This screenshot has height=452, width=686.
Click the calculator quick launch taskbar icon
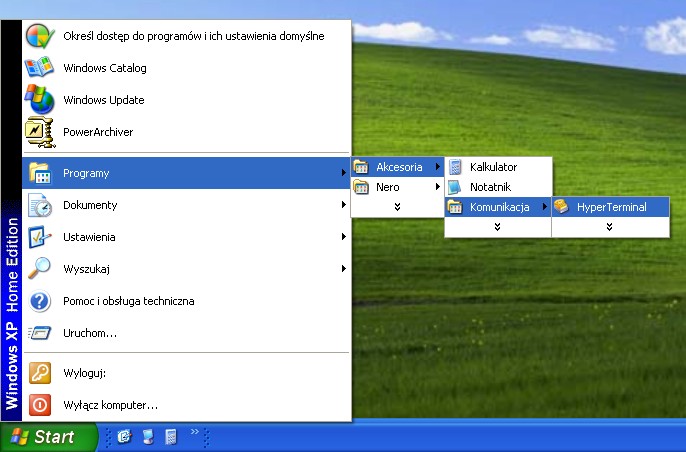tap(171, 437)
